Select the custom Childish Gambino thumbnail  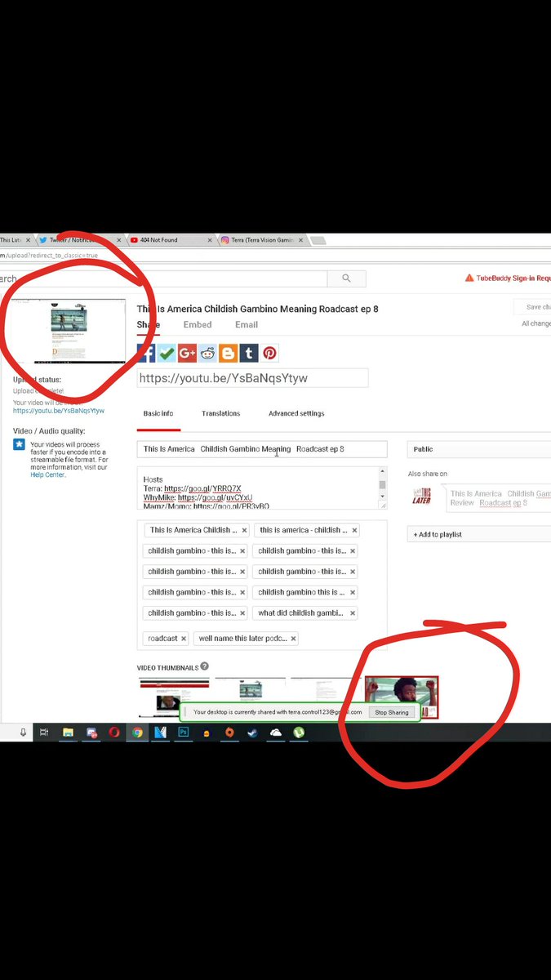402,697
